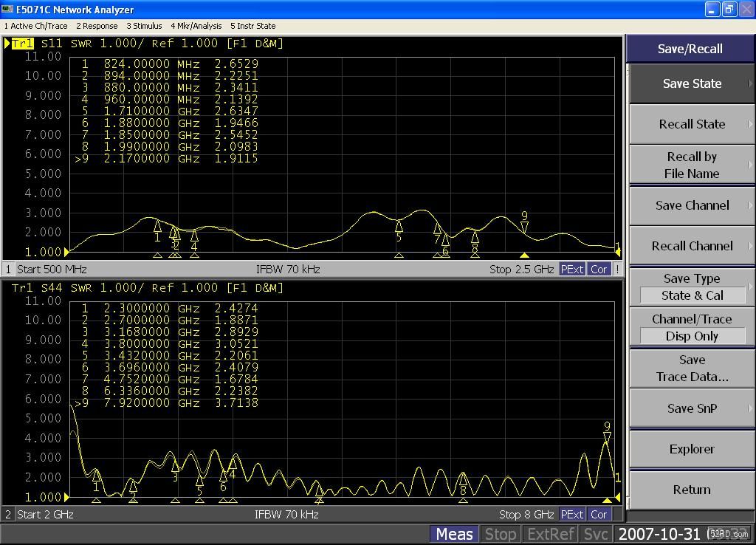Screen dimensions: 756x545
Task: Click the Start 2 GHz stimulus readout
Action: pos(45,514)
